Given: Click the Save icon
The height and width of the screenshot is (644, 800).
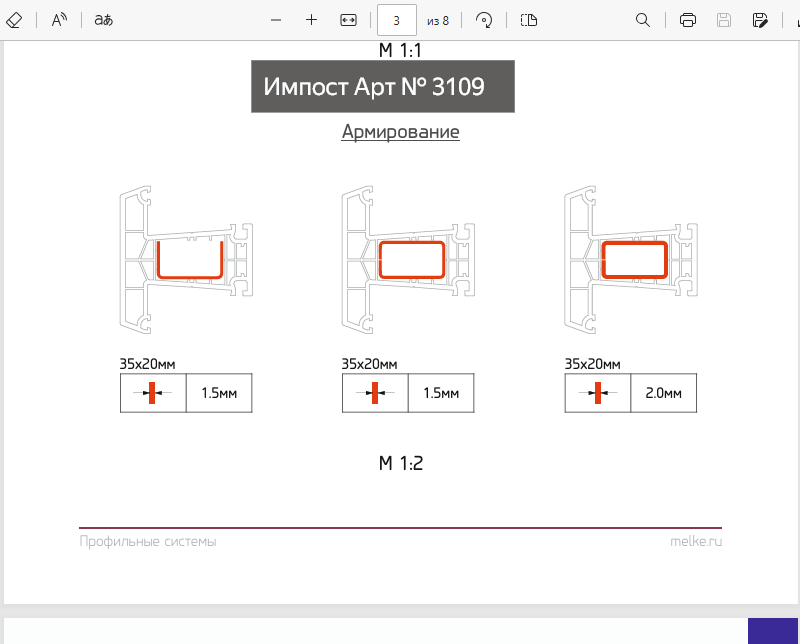Looking at the screenshot, I should [724, 20].
